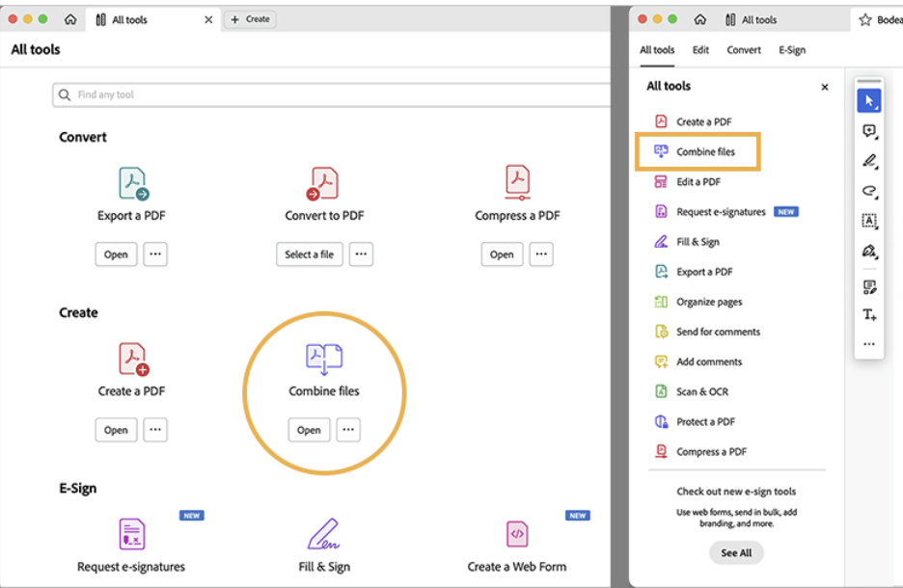Click the + Create button
Image resolution: width=903 pixels, height=588 pixels.
point(250,19)
